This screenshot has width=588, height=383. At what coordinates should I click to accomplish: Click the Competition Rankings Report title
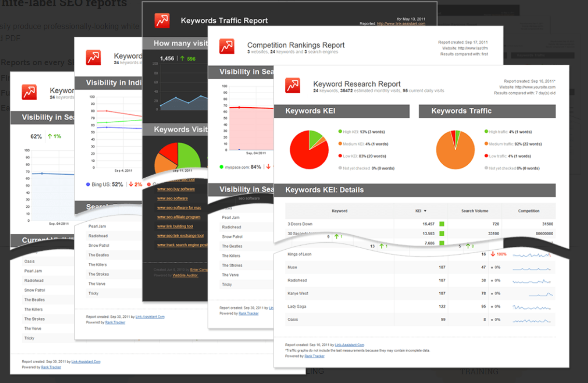296,45
